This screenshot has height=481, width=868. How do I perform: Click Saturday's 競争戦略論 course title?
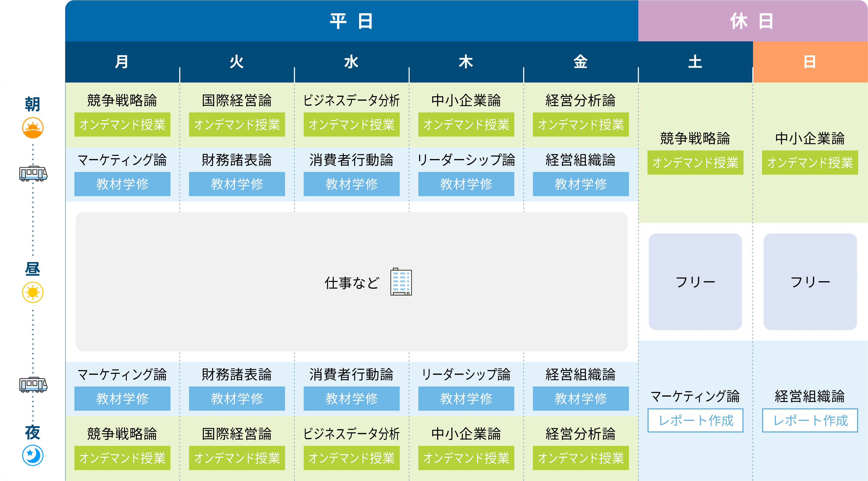695,139
